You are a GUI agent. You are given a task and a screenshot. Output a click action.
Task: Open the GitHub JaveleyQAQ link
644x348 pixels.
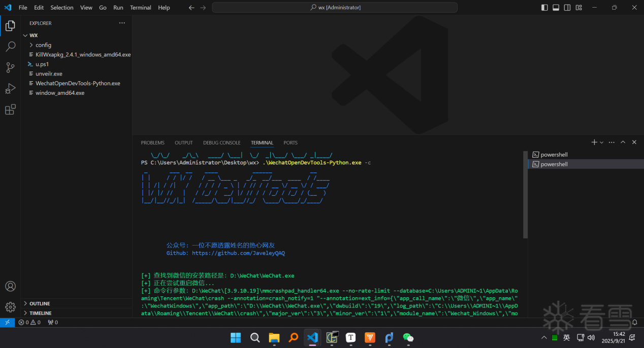pos(238,253)
